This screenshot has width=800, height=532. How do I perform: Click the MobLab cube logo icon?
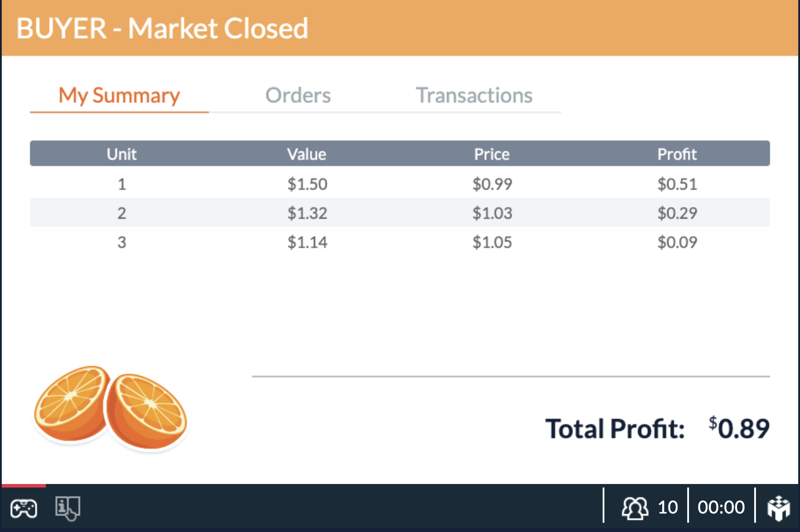pyautogui.click(x=779, y=508)
